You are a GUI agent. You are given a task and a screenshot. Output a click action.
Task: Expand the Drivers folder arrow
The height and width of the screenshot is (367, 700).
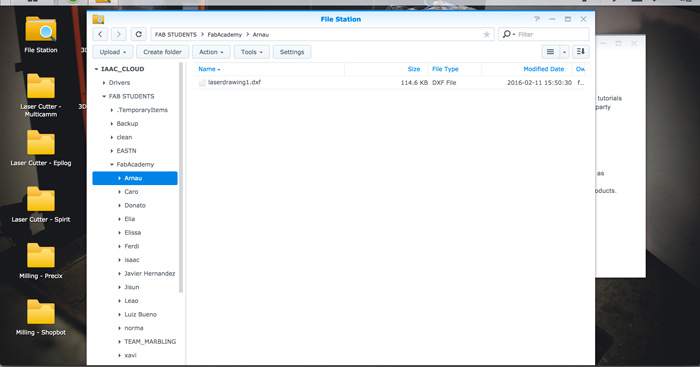[x=104, y=83]
